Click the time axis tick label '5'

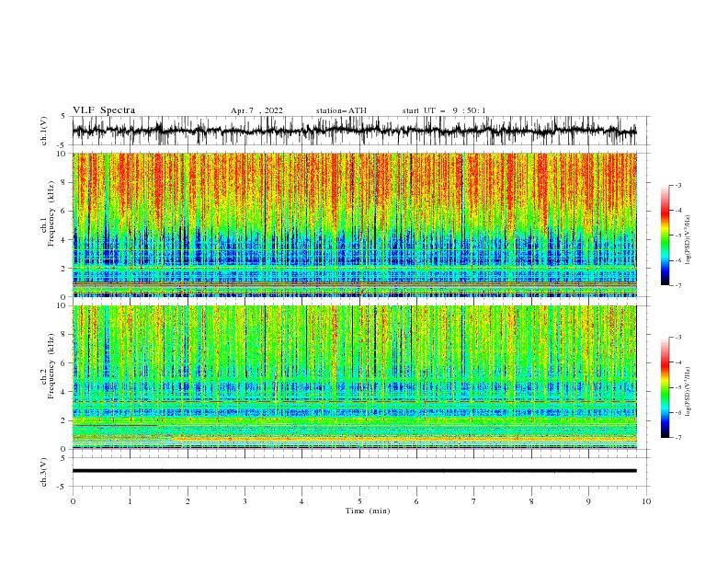359,501
